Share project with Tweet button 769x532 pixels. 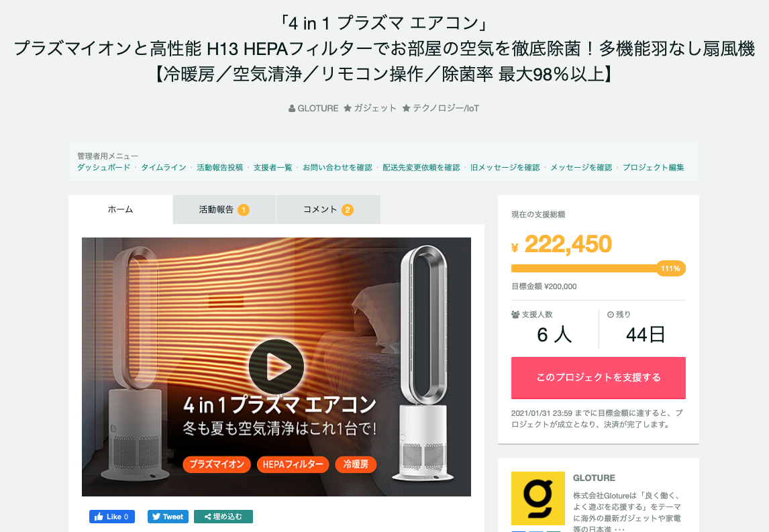[x=168, y=517]
